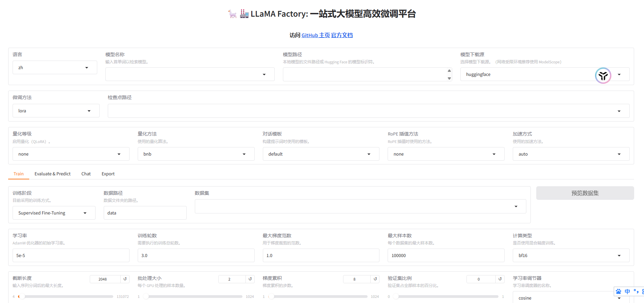Switch to the Train tab
The height and width of the screenshot is (303, 644).
19,174
